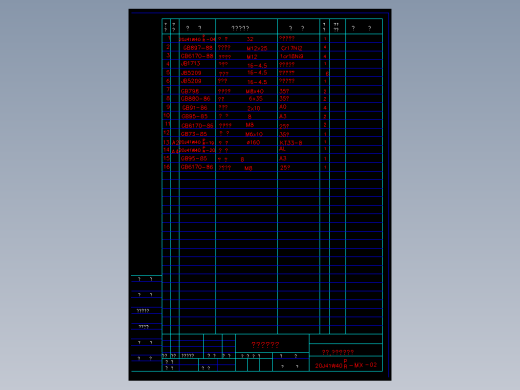
Task: Select row number 10 in the table
Action: (166, 115)
